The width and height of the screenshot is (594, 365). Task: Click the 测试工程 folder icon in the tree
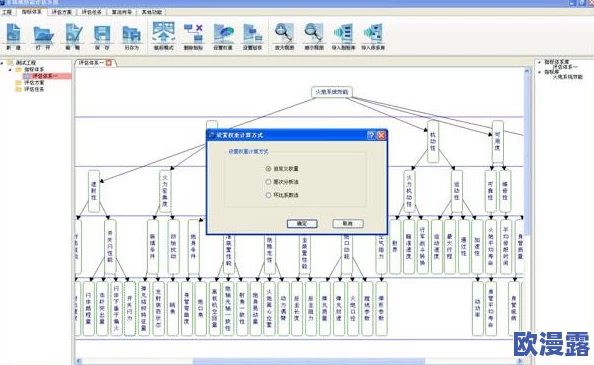[x=11, y=62]
